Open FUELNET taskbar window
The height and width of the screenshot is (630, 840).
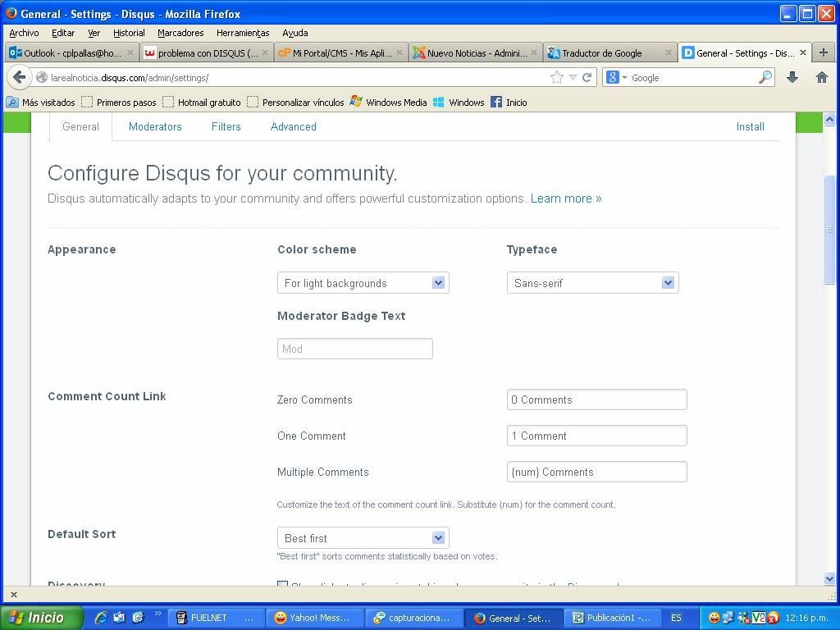(216, 618)
